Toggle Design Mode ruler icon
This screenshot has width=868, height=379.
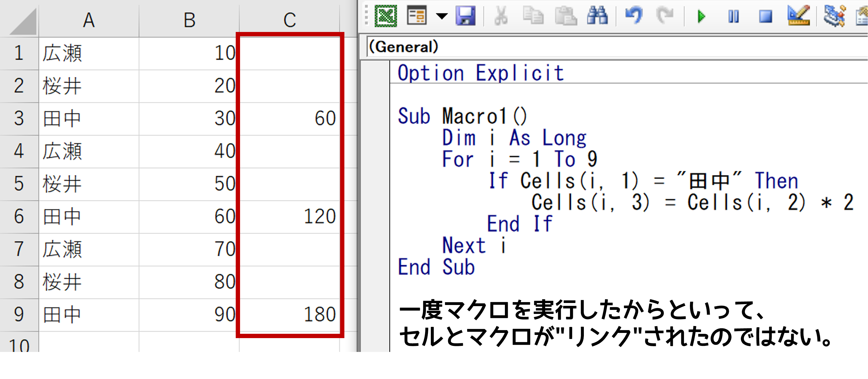tap(798, 16)
